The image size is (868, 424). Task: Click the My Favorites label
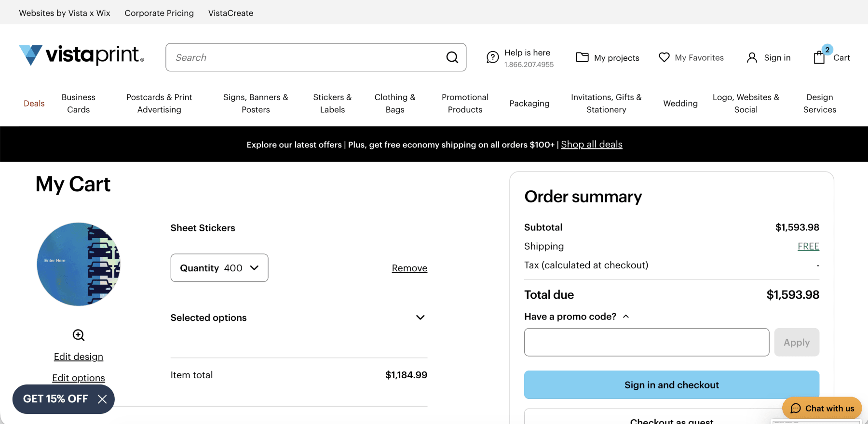pyautogui.click(x=699, y=58)
